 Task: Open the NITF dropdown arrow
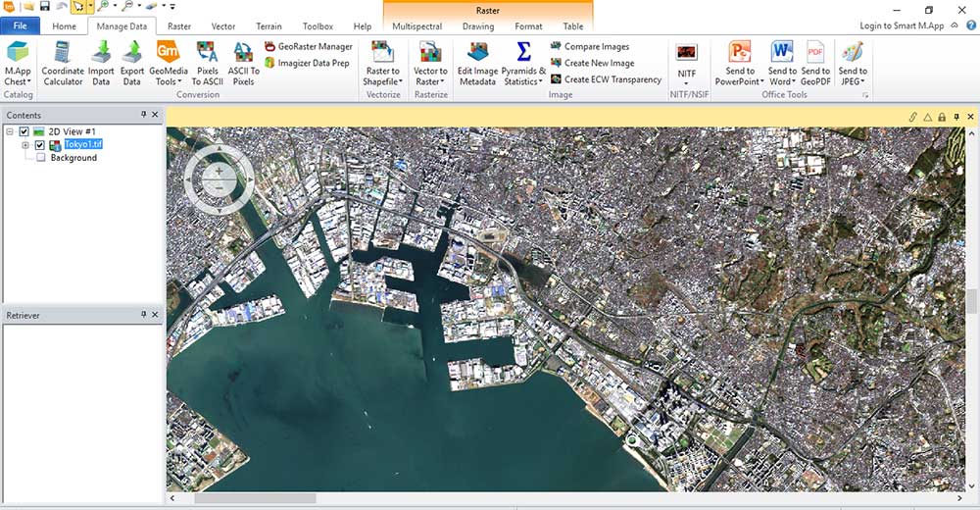coord(687,83)
